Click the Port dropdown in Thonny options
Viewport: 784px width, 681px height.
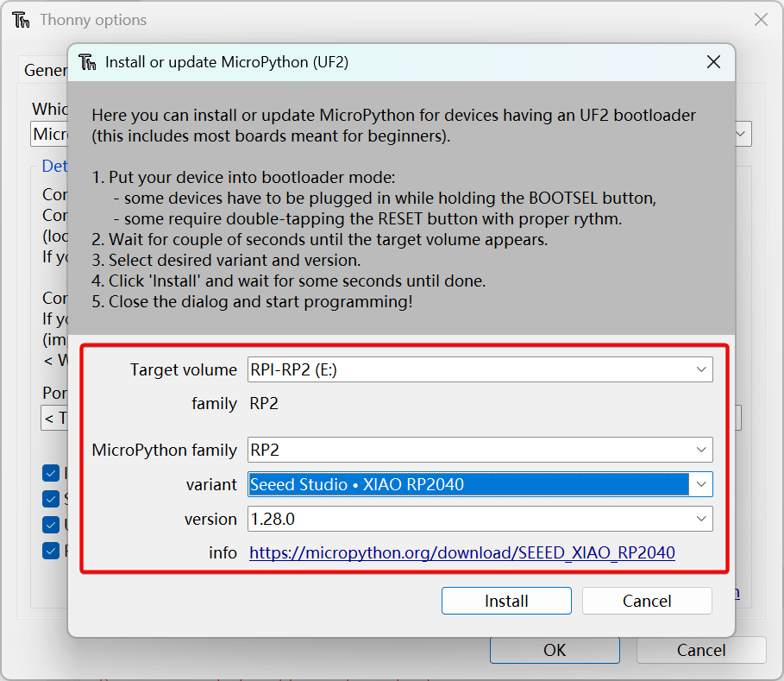[54, 417]
